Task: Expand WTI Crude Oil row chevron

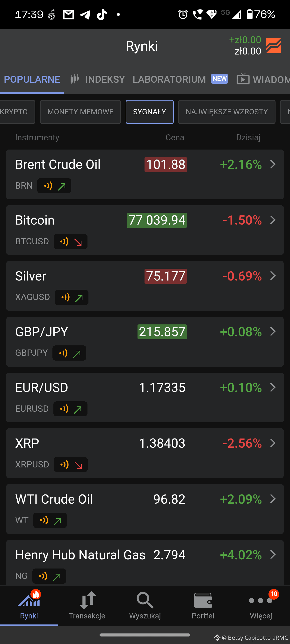Action: click(273, 499)
